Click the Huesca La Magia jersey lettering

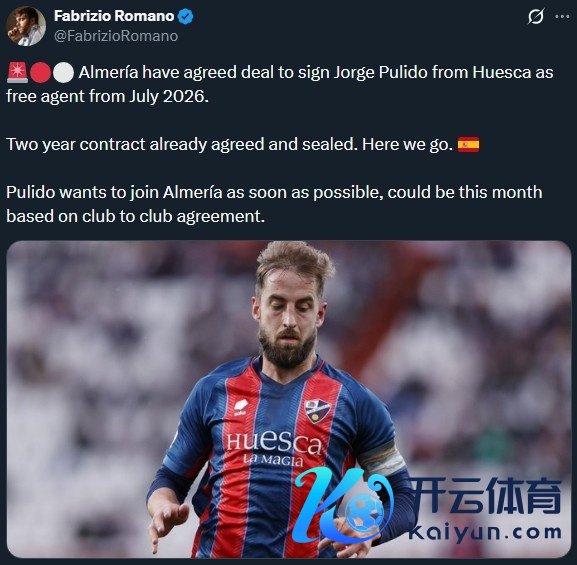pos(274,449)
